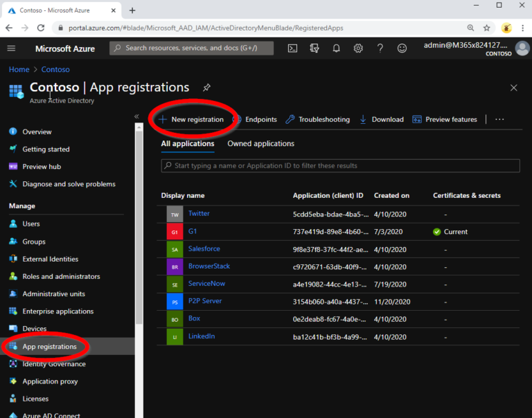The height and width of the screenshot is (418, 532).
Task: Open the LinkedIn app registration
Action: [x=202, y=336]
